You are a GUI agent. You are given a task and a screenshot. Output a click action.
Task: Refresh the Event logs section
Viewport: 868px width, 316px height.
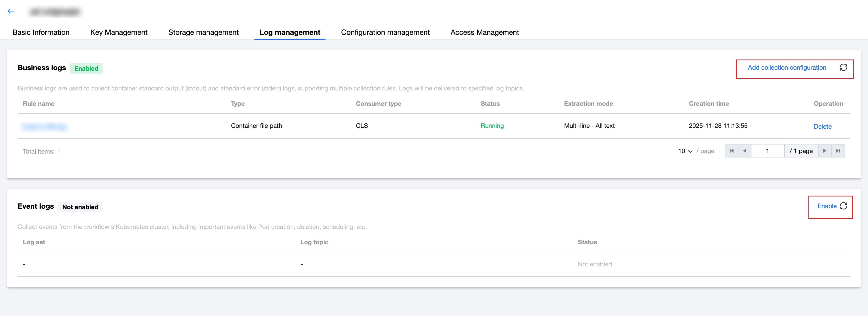[x=843, y=206]
